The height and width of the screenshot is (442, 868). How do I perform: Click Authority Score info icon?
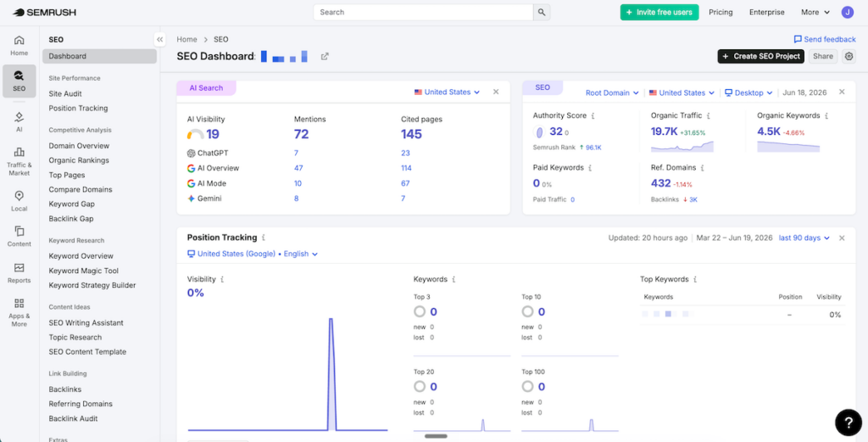[x=593, y=115]
